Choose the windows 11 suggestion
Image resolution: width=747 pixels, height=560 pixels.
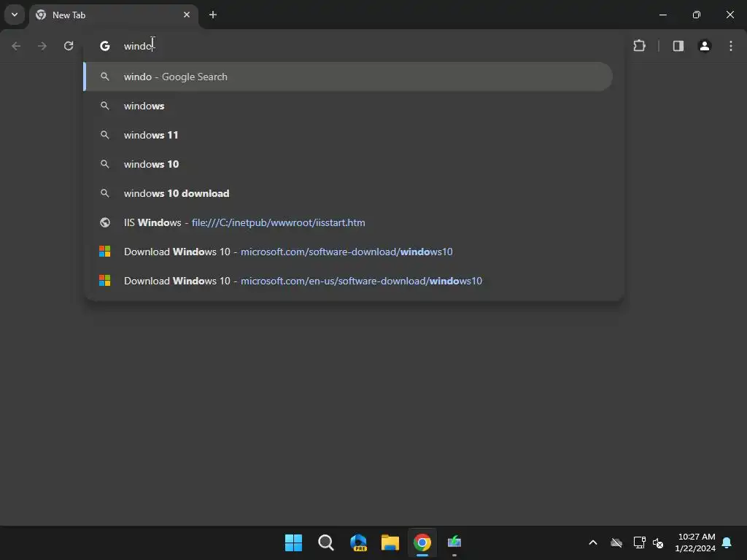coord(348,135)
